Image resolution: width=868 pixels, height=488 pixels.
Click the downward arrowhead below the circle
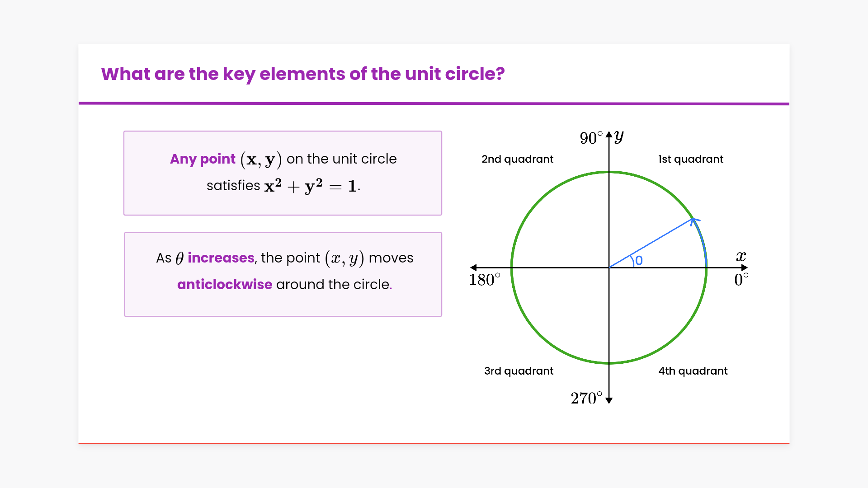pos(609,400)
